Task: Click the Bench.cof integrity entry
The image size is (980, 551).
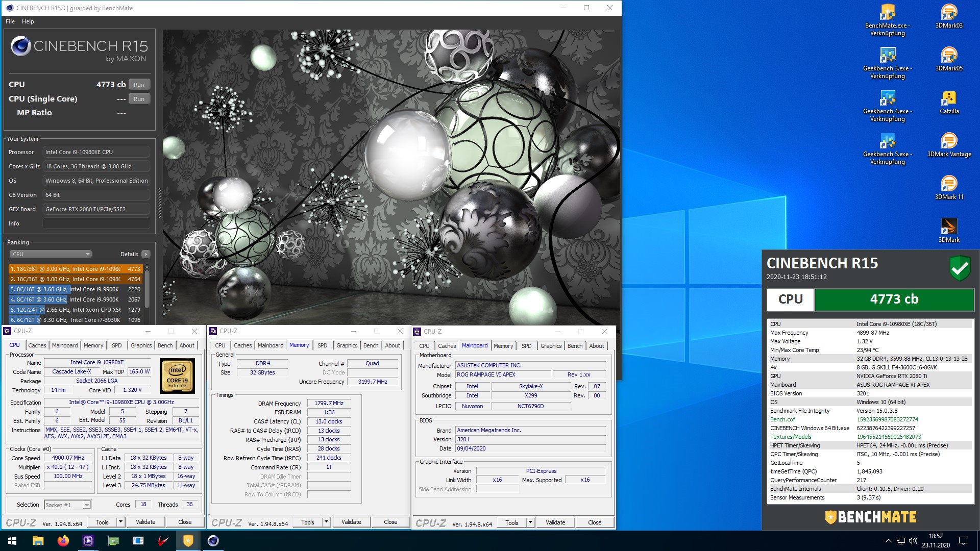Action: (870, 419)
